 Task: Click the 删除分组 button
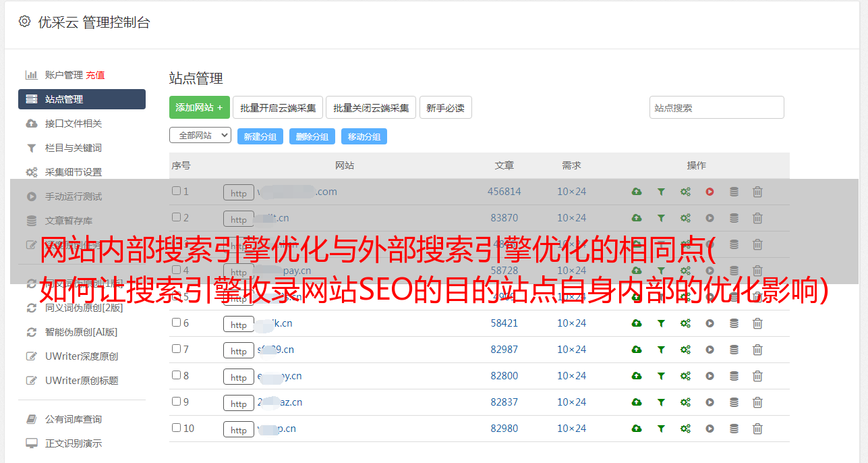click(x=312, y=136)
